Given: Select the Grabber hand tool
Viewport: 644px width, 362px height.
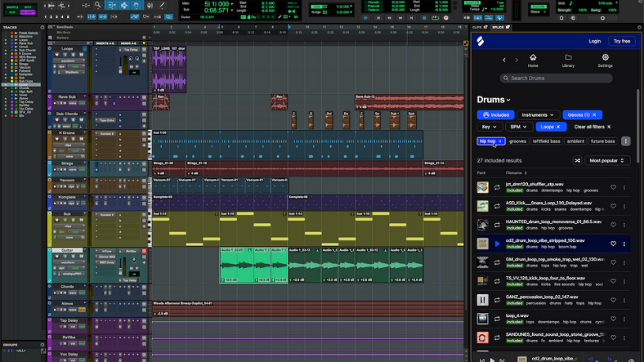Looking at the screenshot, I should (x=136, y=6).
